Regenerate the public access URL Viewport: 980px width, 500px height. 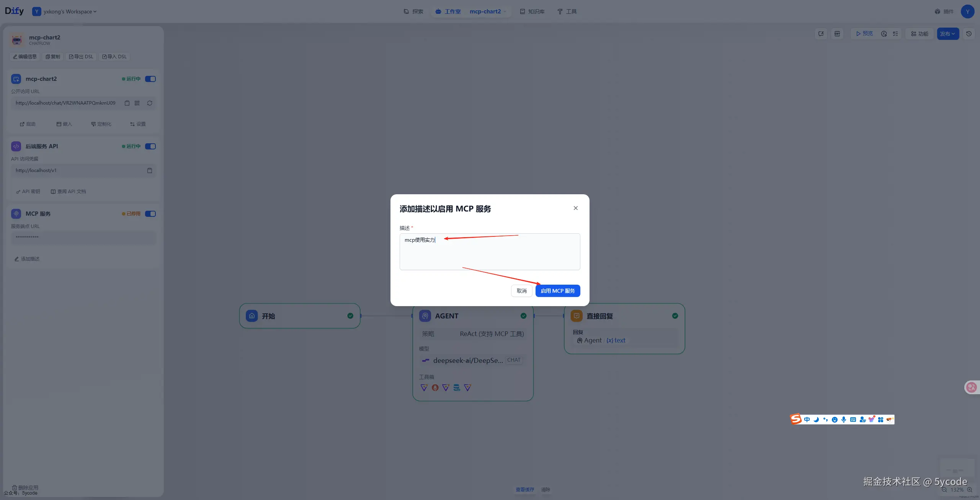pyautogui.click(x=150, y=103)
